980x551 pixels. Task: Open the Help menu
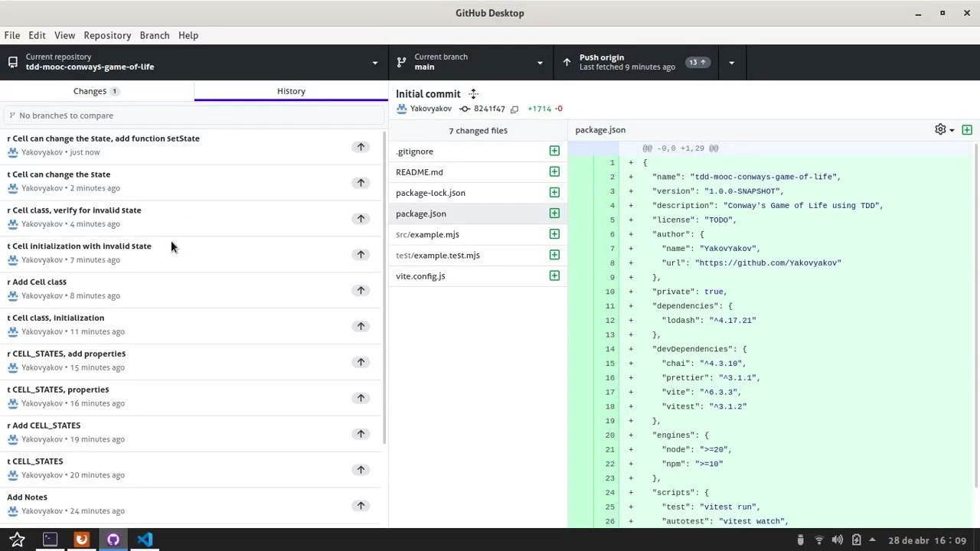[188, 35]
